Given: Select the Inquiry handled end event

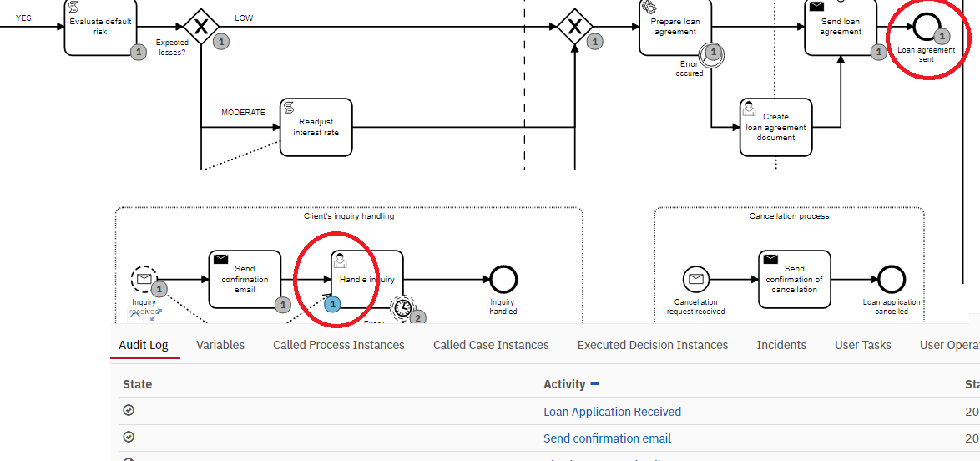Looking at the screenshot, I should [503, 279].
